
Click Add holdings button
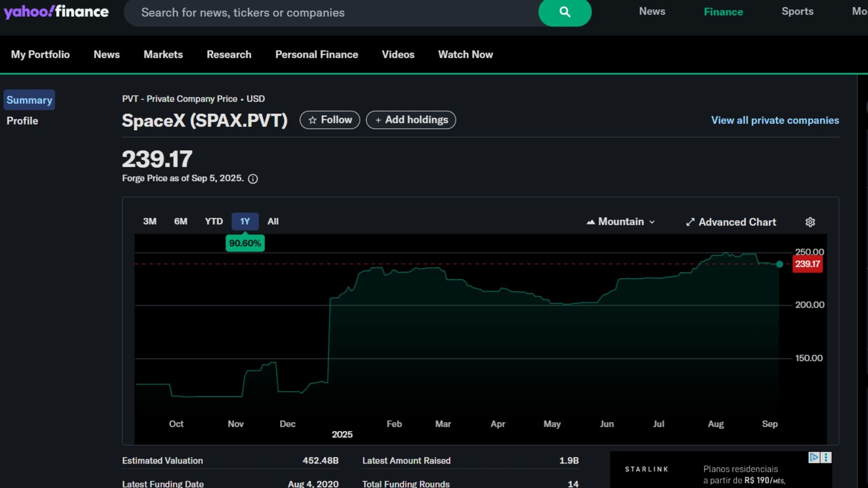[x=411, y=120]
